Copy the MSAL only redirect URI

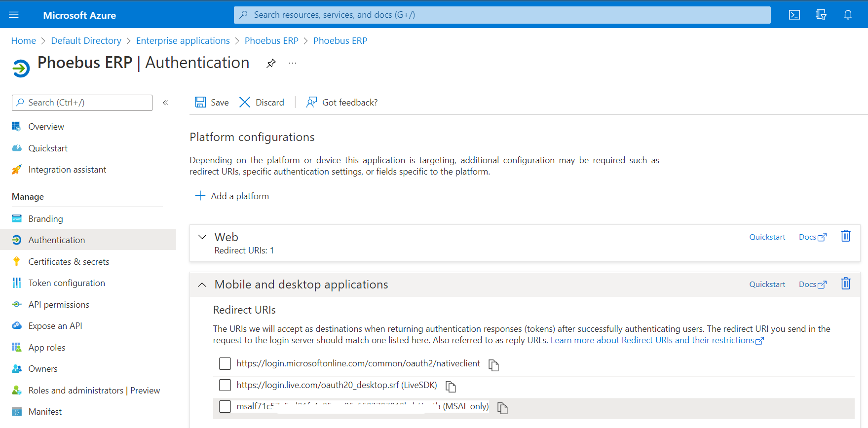click(x=502, y=408)
